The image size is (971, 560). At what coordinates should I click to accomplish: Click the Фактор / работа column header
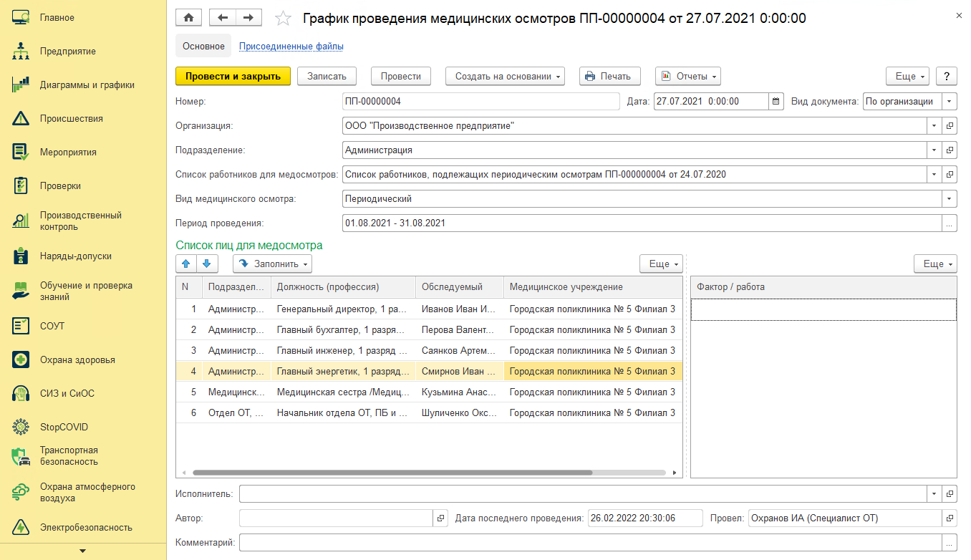[x=823, y=287]
